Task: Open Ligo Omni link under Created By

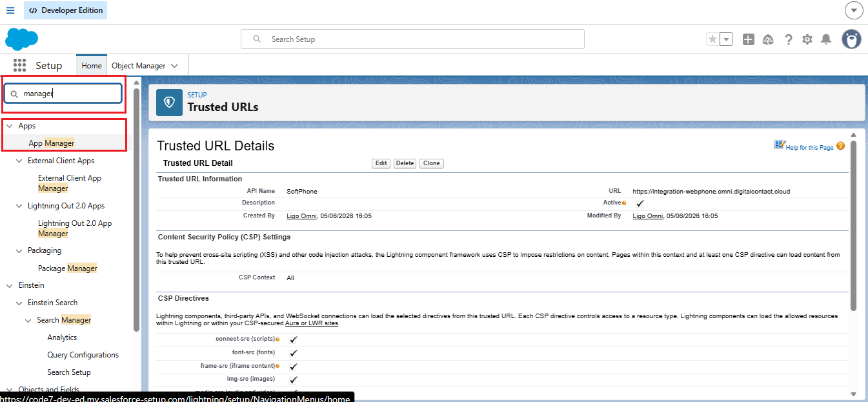Action: tap(301, 216)
